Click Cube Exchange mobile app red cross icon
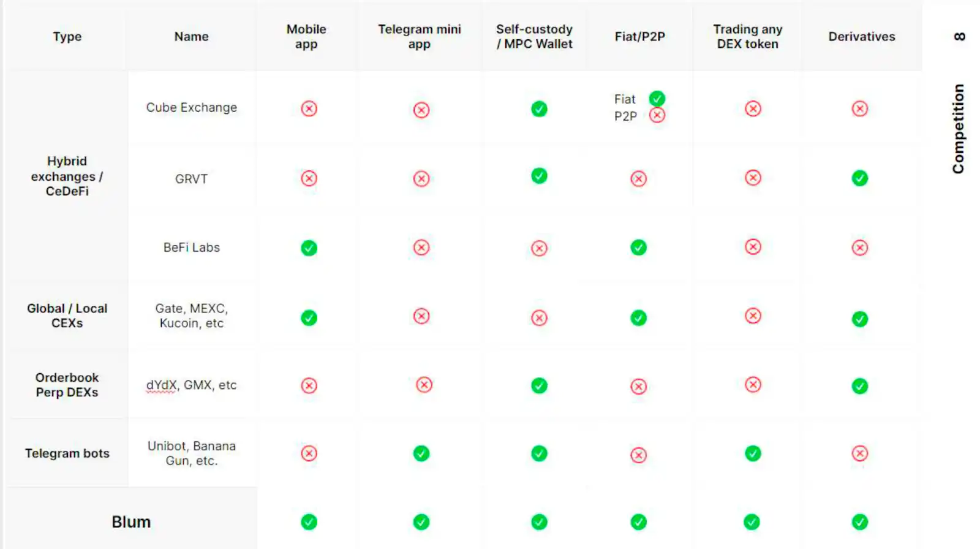980x549 pixels. [309, 108]
